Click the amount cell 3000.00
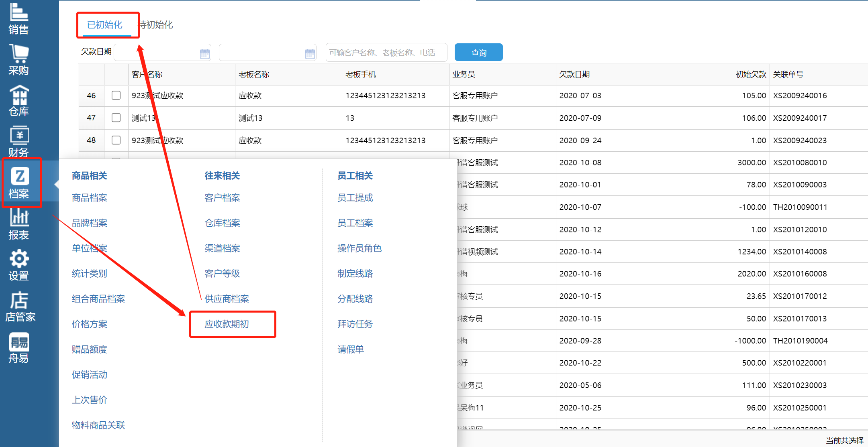 [x=752, y=163]
